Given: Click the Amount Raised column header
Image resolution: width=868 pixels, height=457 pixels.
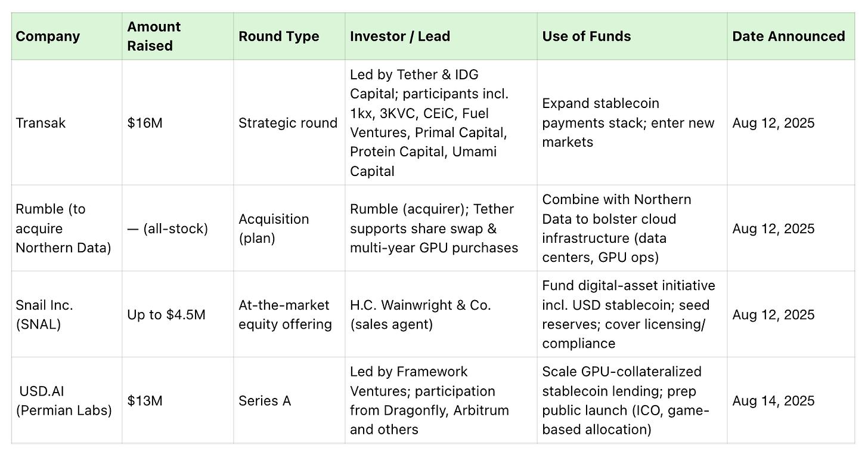Looking at the screenshot, I should [x=154, y=36].
